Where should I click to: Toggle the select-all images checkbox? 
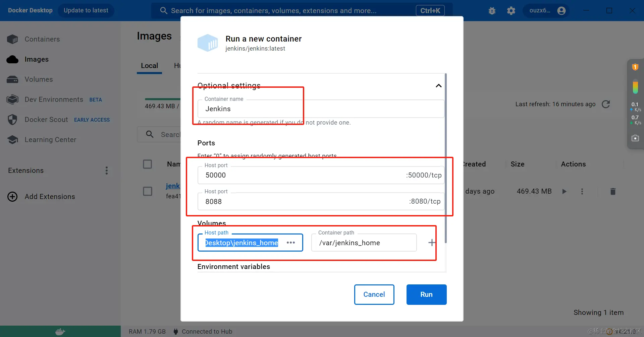(148, 164)
